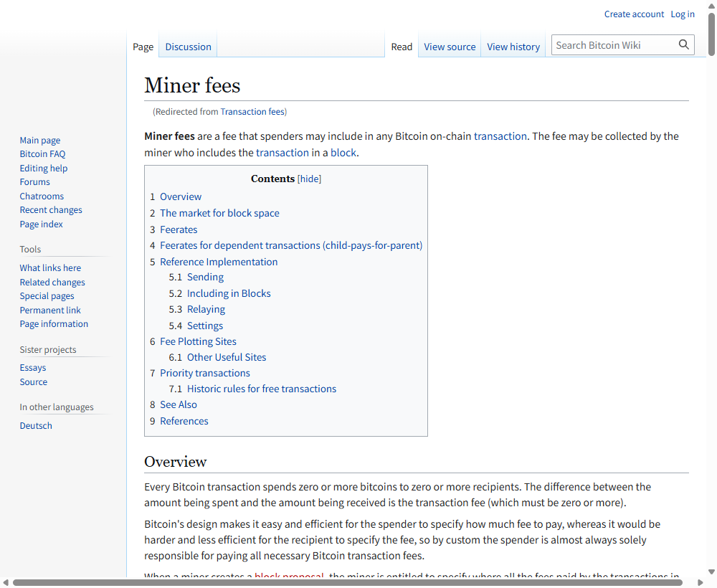Viewport: 717px width, 588px height.
Task: Open Recent changes sidebar link
Action: [x=51, y=210]
